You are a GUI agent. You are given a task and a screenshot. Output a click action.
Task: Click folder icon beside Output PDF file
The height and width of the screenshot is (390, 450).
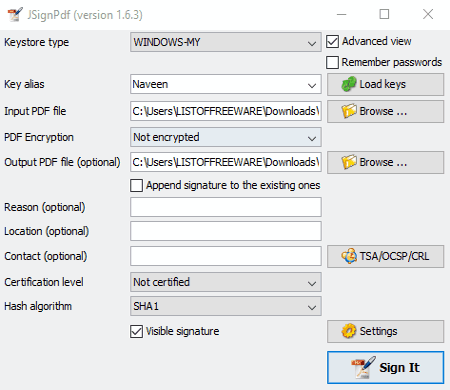[x=349, y=162]
